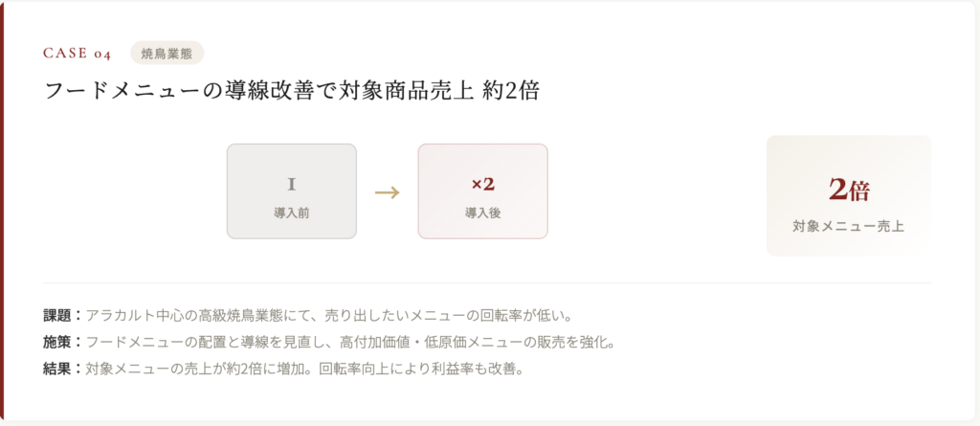Image resolution: width=980 pixels, height=426 pixels.
Task: Click the 課題 description about アラカルト中心の高級焼鳥業態
Action: point(334,315)
